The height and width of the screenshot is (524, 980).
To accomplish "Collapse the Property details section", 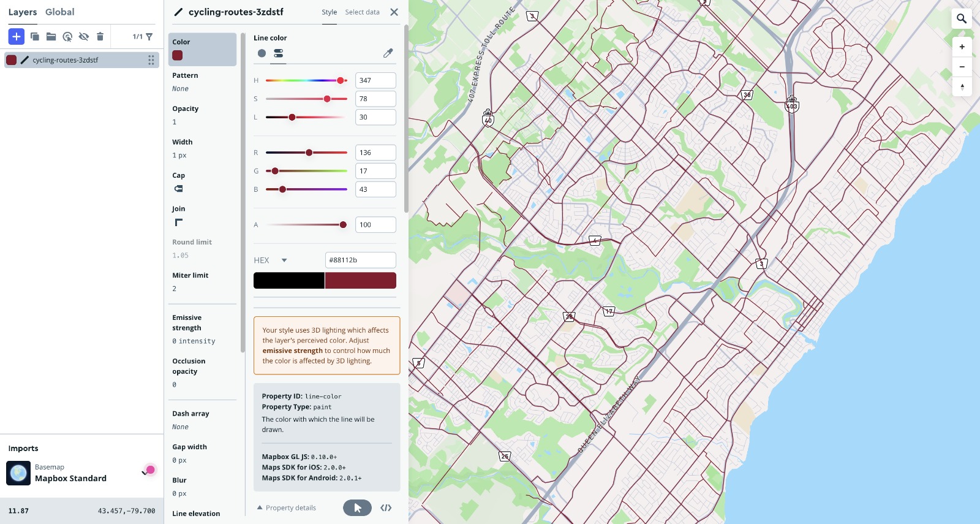I will [x=286, y=507].
